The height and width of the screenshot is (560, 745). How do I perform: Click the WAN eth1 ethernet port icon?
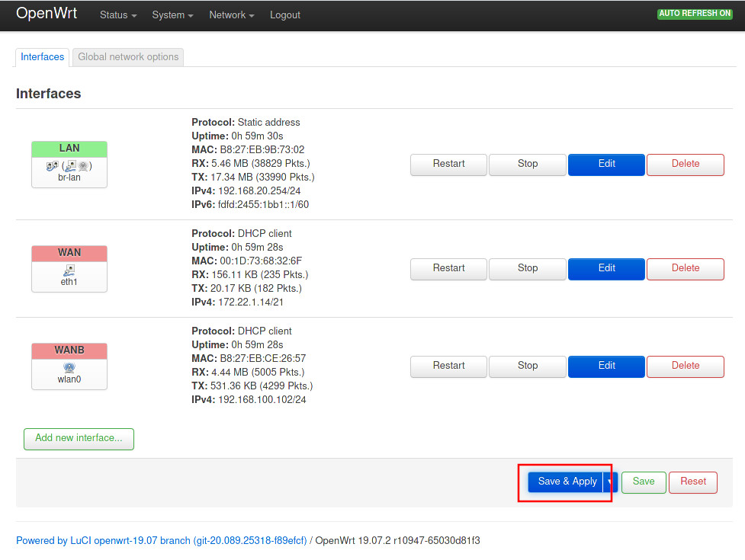69,270
